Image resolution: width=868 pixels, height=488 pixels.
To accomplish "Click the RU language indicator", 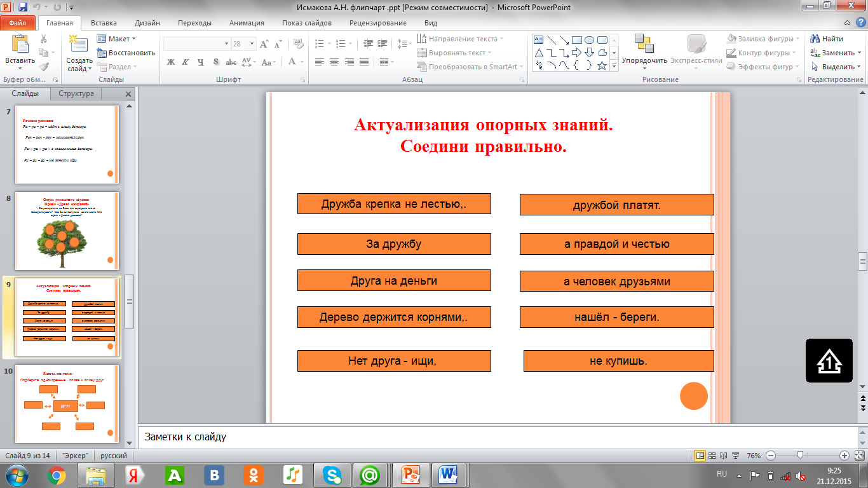I will point(722,474).
